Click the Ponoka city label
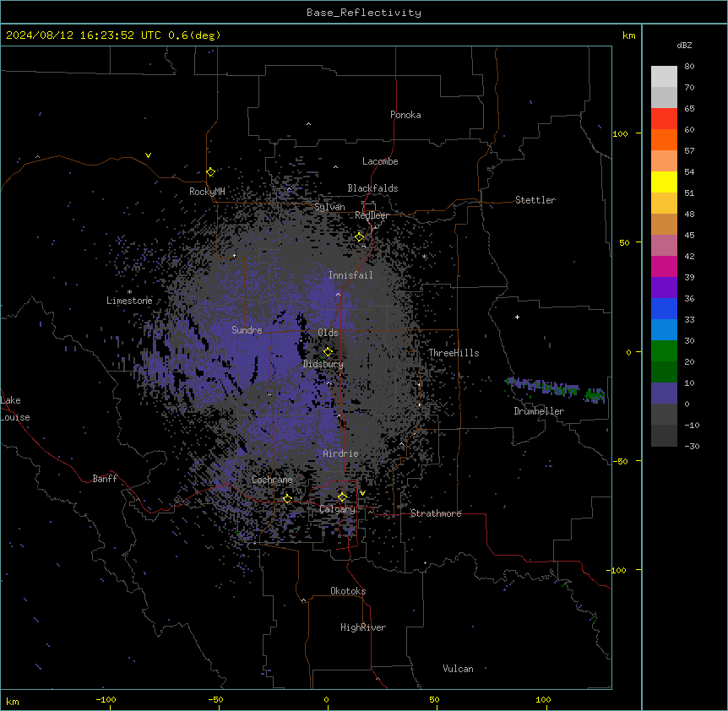Image resolution: width=728 pixels, height=711 pixels. click(x=405, y=115)
